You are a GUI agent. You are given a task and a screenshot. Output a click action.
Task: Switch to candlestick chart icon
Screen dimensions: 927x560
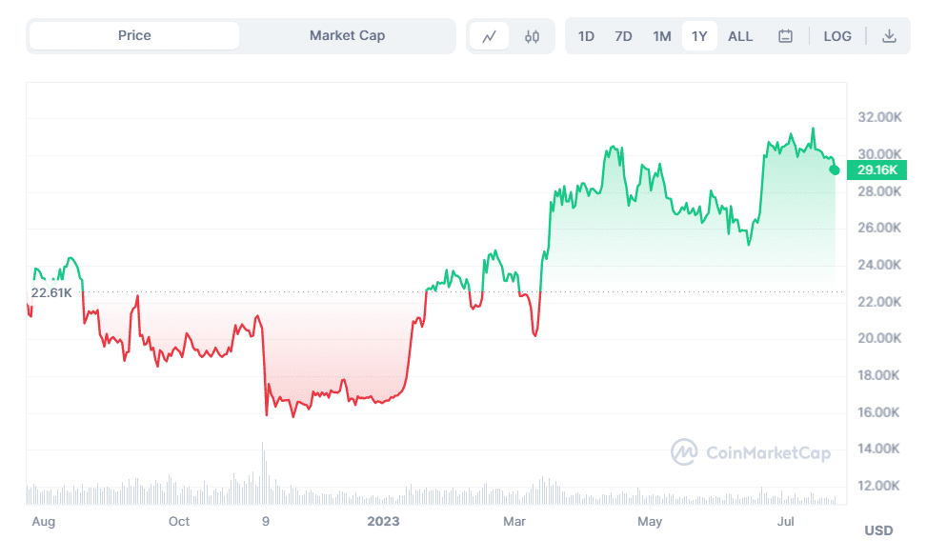pyautogui.click(x=532, y=36)
